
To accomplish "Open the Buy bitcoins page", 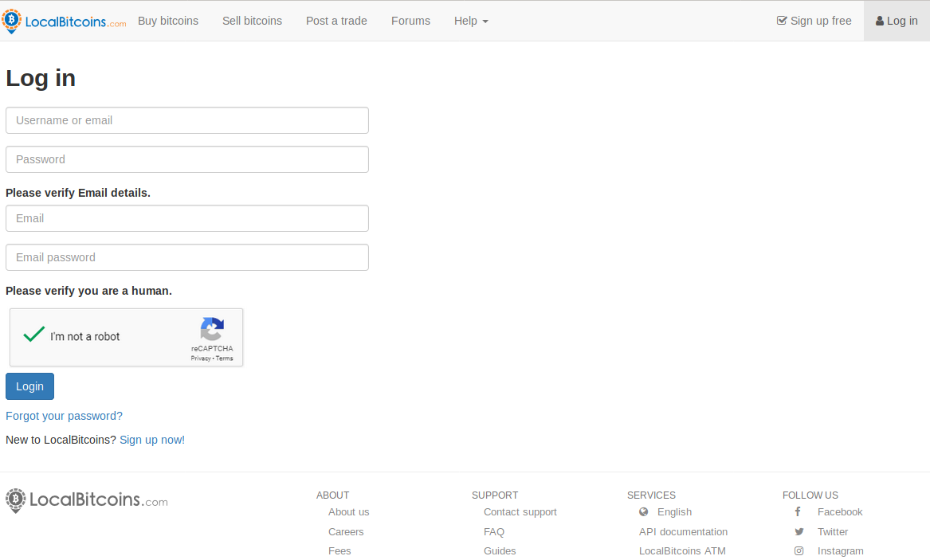I will [x=168, y=21].
